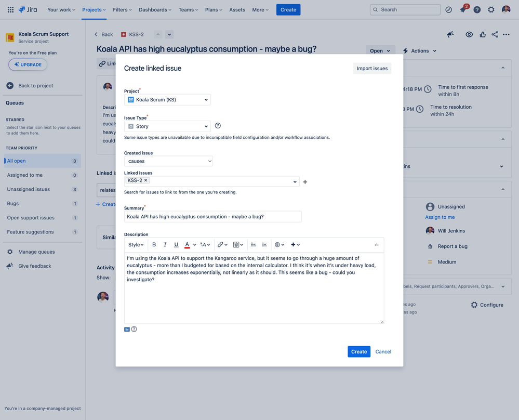
Task: Open the app switcher grid icon
Action: click(10, 9)
